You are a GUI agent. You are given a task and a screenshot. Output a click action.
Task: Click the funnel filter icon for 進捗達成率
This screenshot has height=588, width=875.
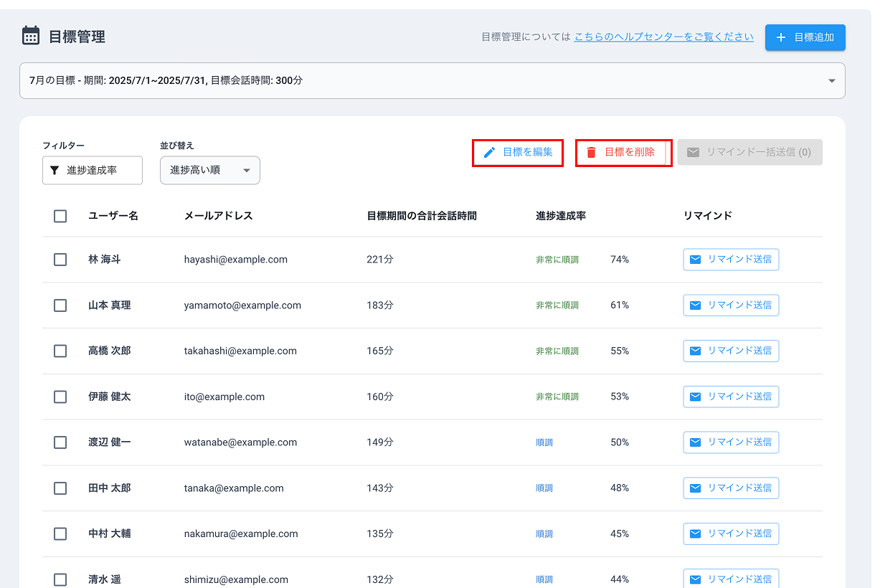(55, 171)
